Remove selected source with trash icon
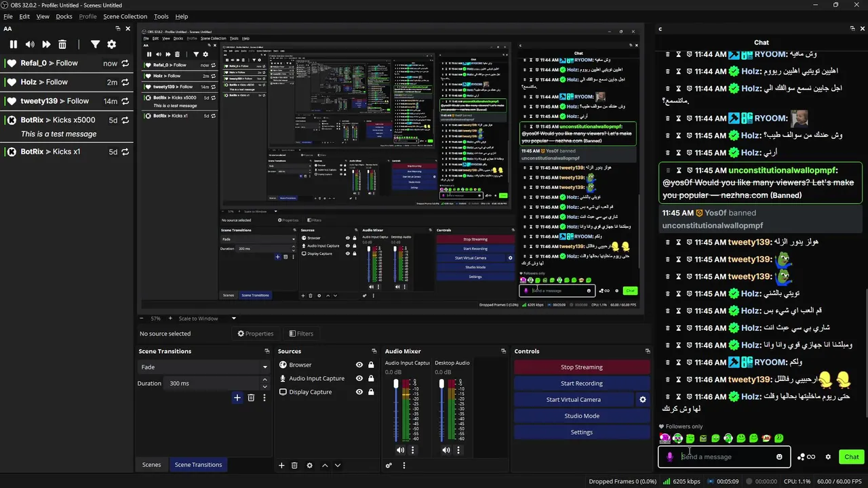Image resolution: width=868 pixels, height=488 pixels. pyautogui.click(x=294, y=466)
